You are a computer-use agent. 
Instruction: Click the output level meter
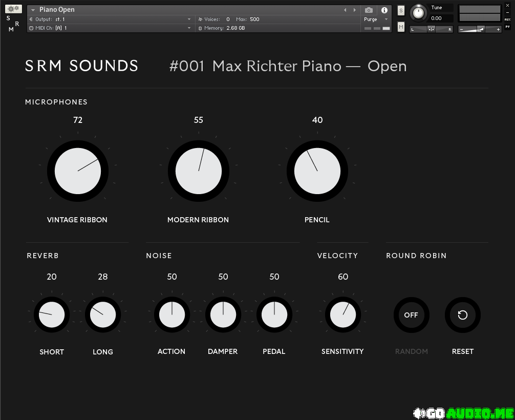[480, 13]
